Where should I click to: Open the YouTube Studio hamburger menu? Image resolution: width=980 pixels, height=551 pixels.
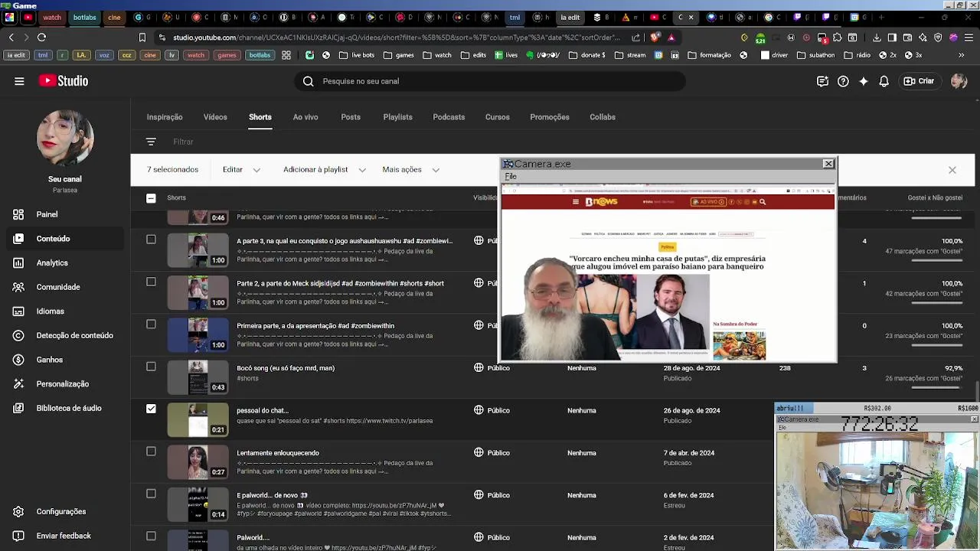(19, 81)
